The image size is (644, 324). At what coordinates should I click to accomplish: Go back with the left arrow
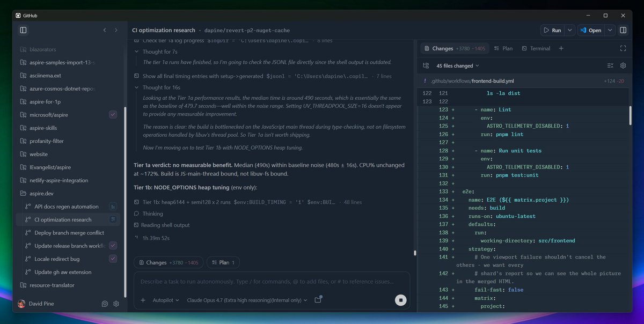click(105, 30)
